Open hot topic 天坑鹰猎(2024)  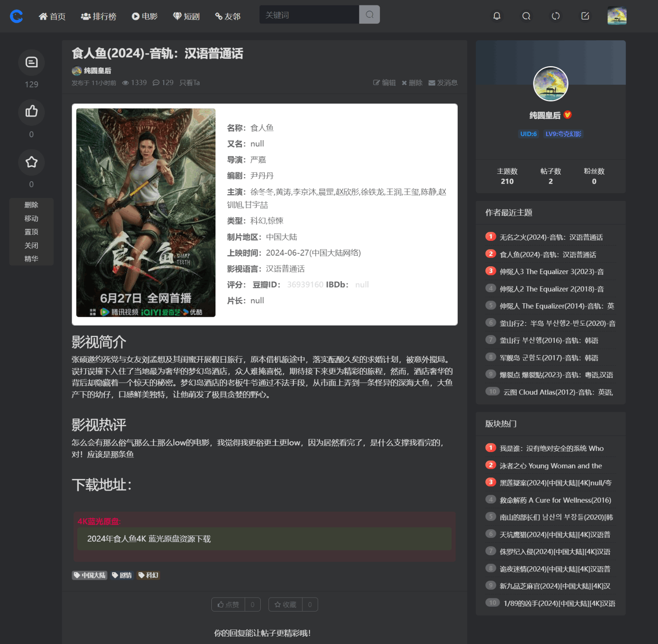click(555, 535)
